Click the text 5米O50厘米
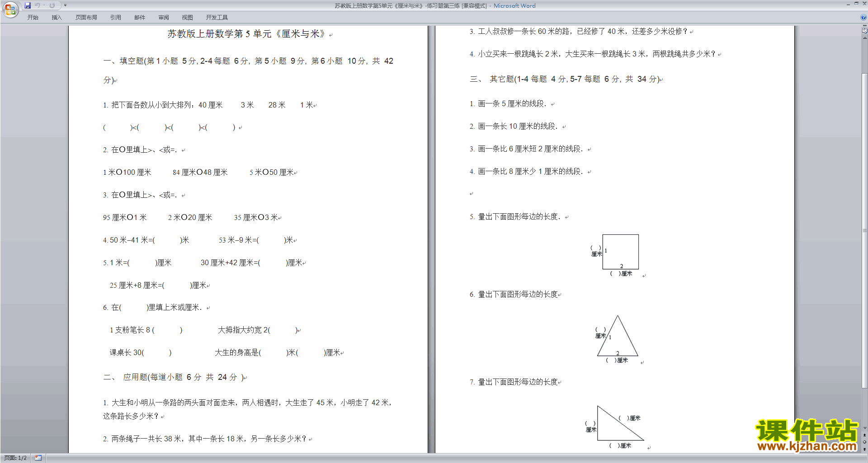The image size is (868, 463). pos(272,173)
